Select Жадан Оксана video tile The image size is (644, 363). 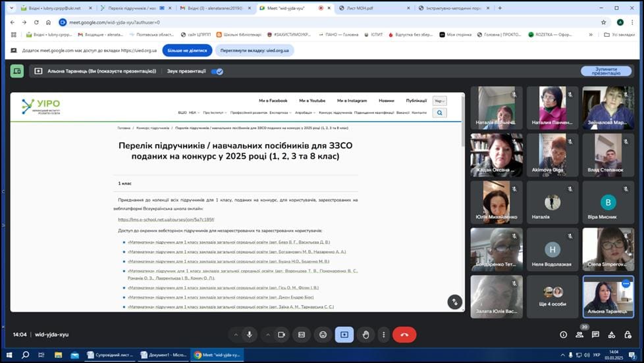pos(496,155)
